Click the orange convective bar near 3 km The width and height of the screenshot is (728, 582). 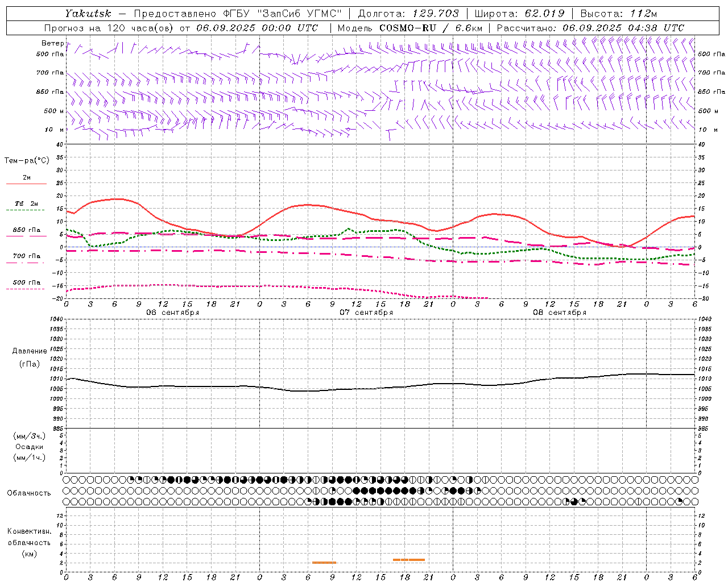(409, 560)
